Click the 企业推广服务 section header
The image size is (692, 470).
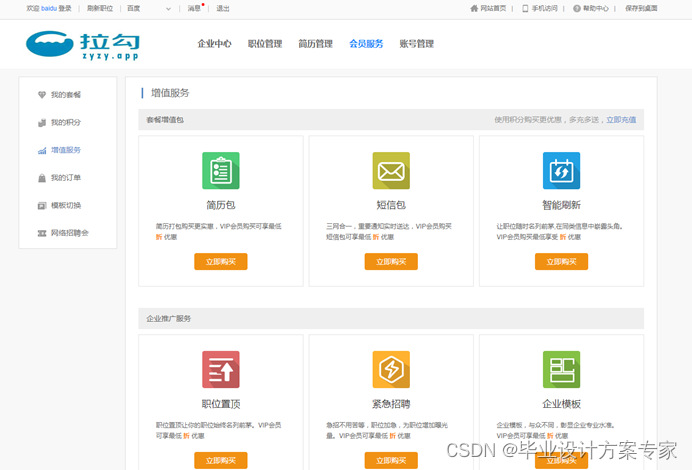point(169,319)
